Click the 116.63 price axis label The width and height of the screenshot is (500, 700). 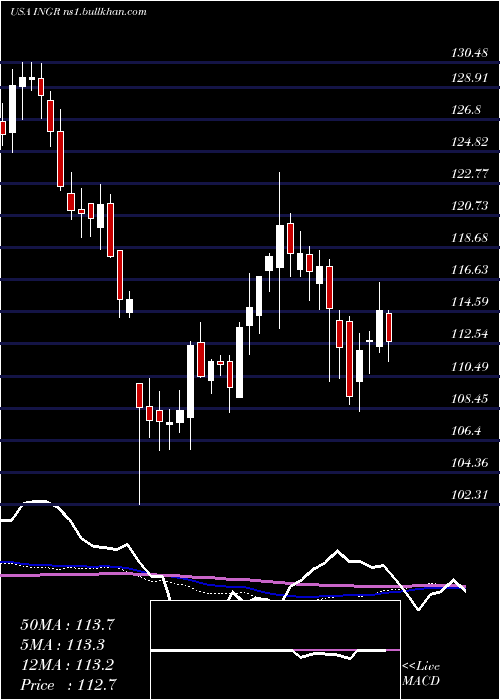point(469,270)
